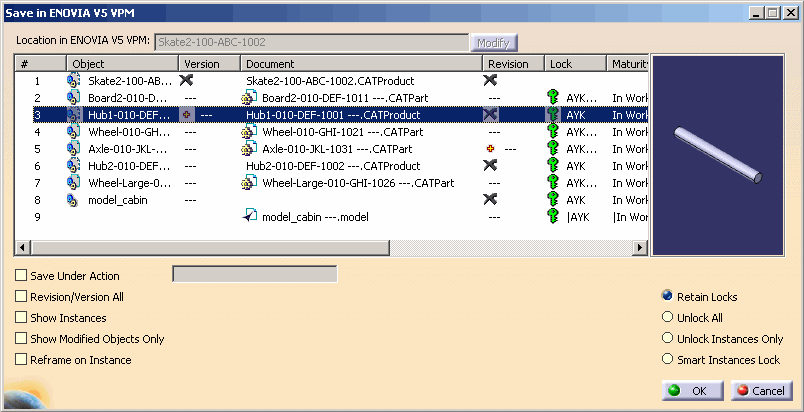Click the Wheel-010-GHI-1021 CATPart document icon

[250, 132]
